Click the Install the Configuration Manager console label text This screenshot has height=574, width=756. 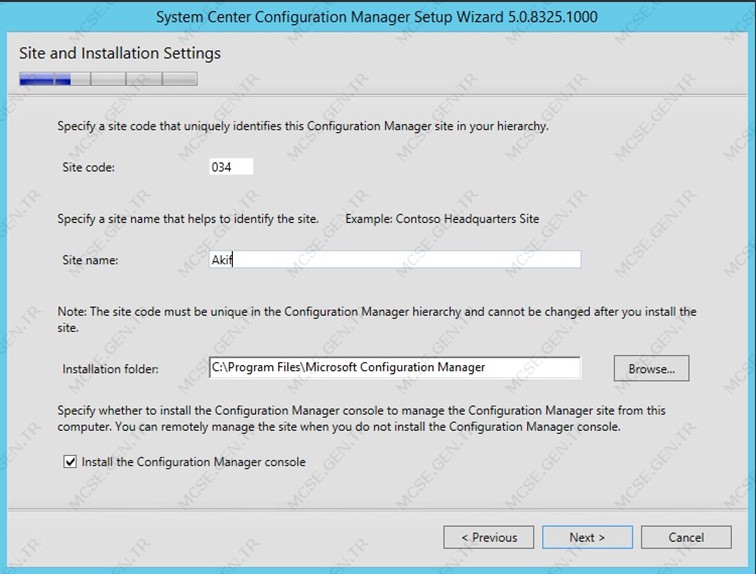coord(194,462)
